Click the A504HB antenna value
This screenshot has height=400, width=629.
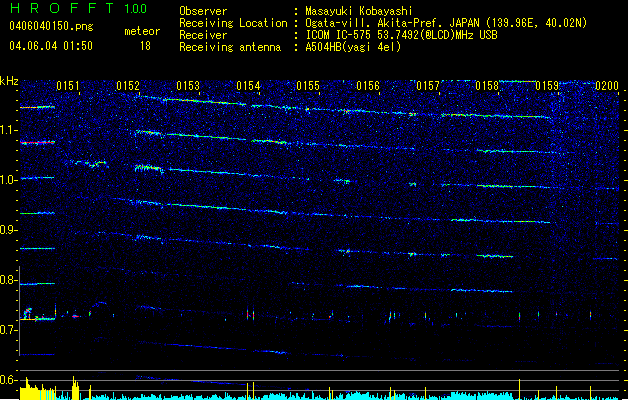tap(353, 47)
